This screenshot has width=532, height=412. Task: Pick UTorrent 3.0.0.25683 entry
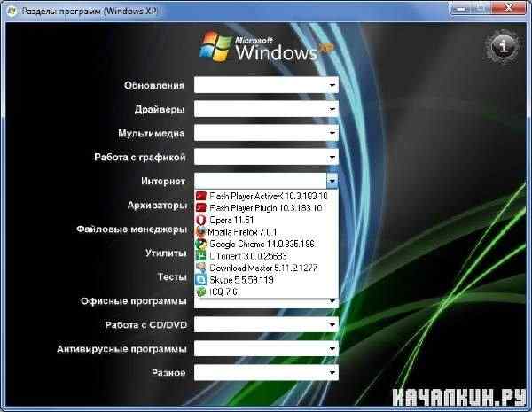coord(266,256)
